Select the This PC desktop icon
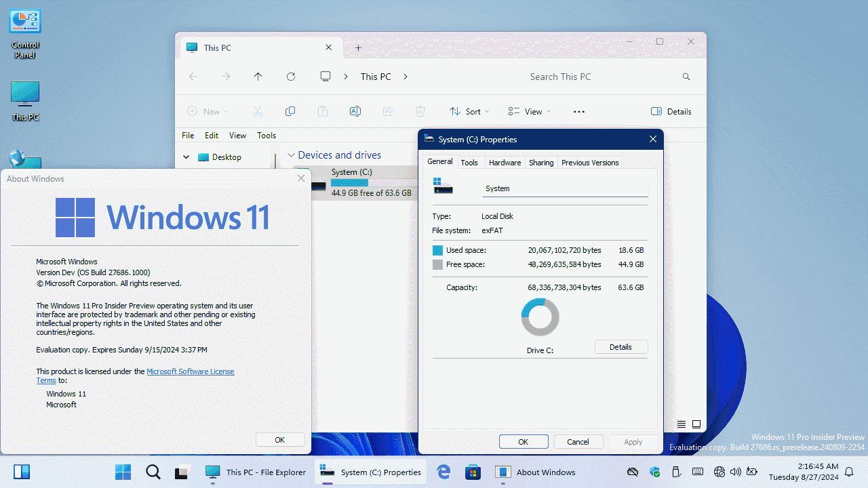 (25, 102)
